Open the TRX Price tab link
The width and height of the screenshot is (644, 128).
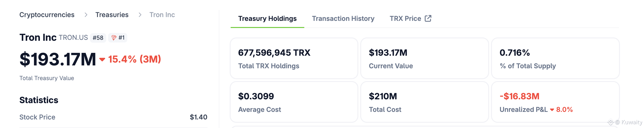pyautogui.click(x=405, y=18)
